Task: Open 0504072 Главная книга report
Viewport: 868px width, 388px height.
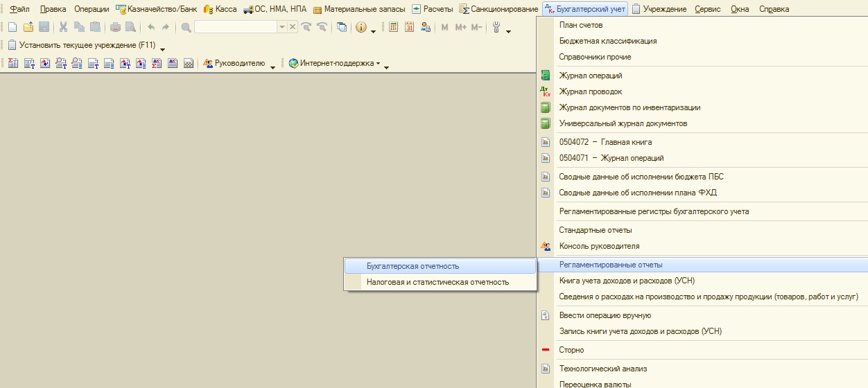Action: coord(605,142)
